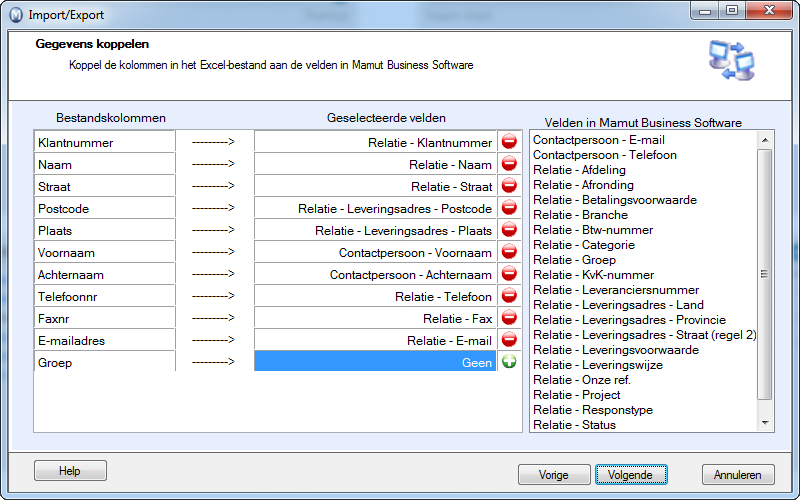Select Relatie - Btw-nummer in the list
This screenshot has height=500, width=800.
(593, 230)
